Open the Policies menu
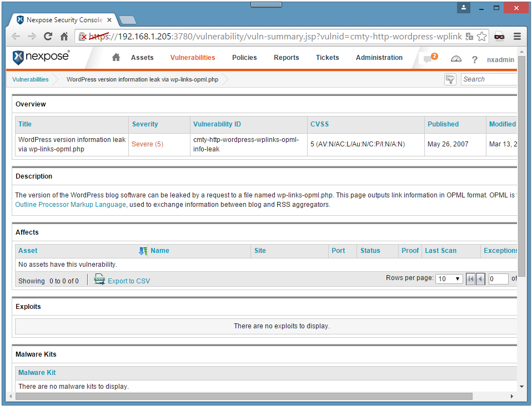Viewport: 532px width, 406px height. point(244,58)
